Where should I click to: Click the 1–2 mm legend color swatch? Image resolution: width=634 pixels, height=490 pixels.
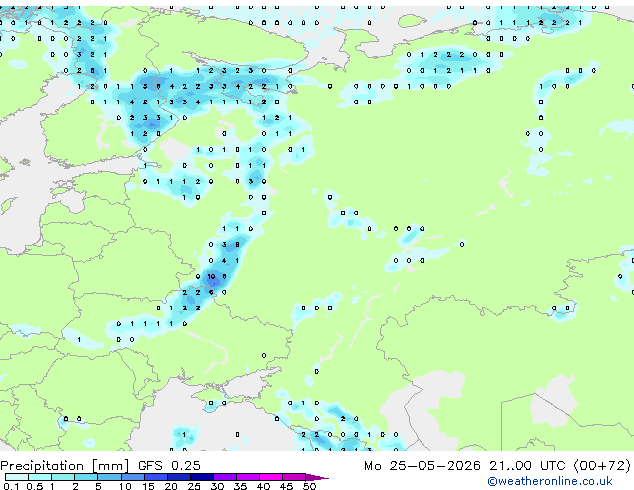click(63, 477)
